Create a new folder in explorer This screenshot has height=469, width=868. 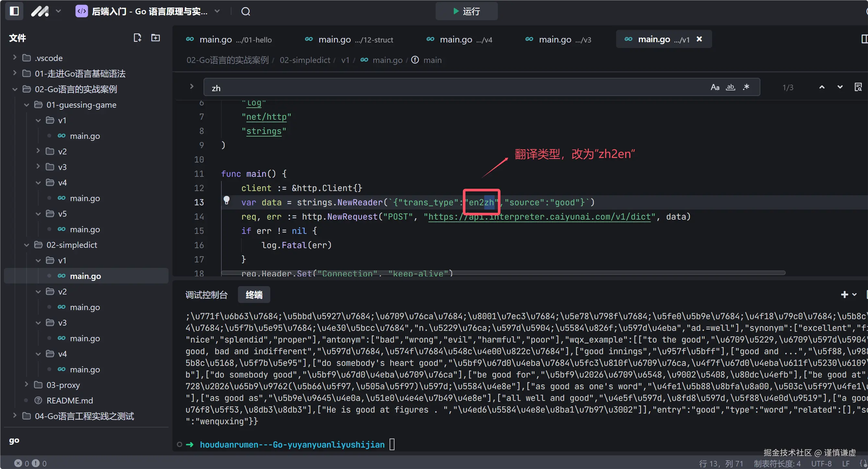155,38
